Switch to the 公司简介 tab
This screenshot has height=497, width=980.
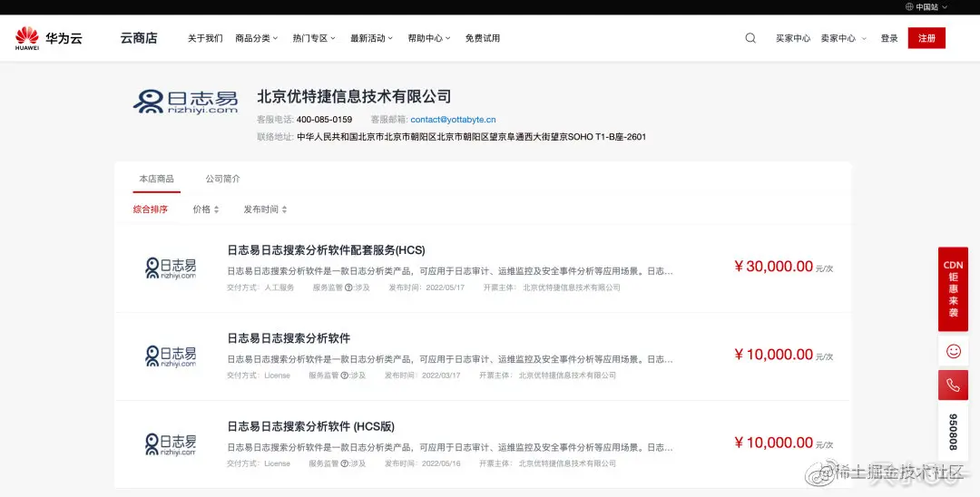(223, 179)
